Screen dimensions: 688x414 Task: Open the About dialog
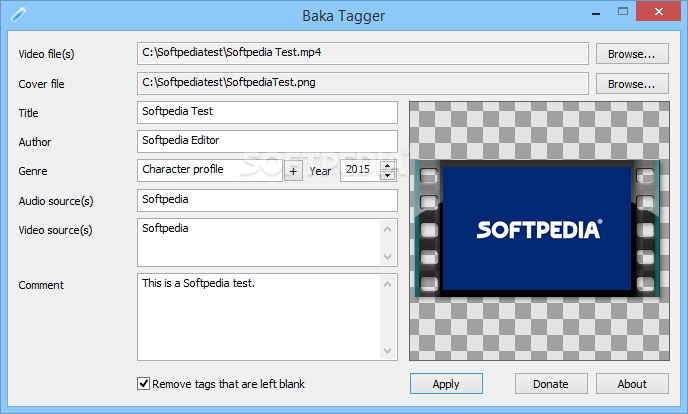(632, 384)
